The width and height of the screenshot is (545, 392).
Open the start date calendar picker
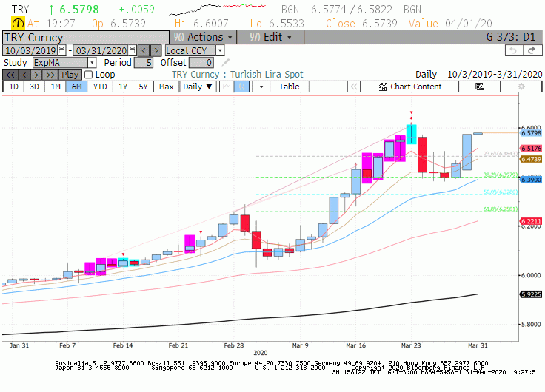point(61,51)
